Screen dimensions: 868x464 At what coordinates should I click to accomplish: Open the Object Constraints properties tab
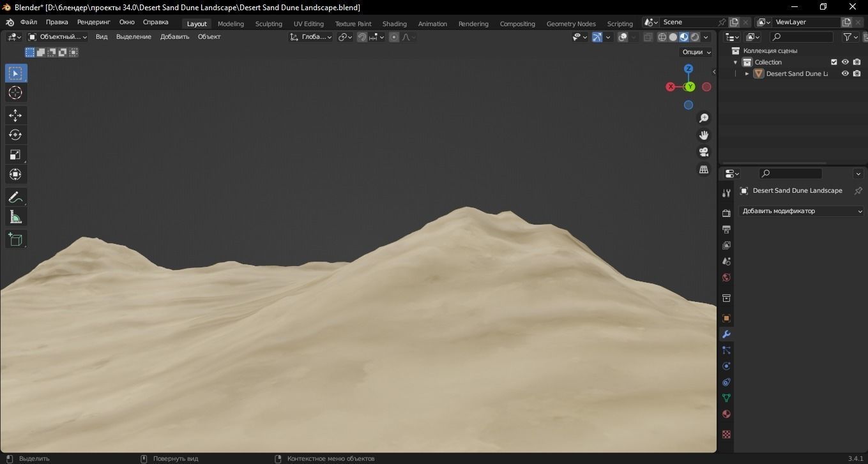(x=726, y=382)
